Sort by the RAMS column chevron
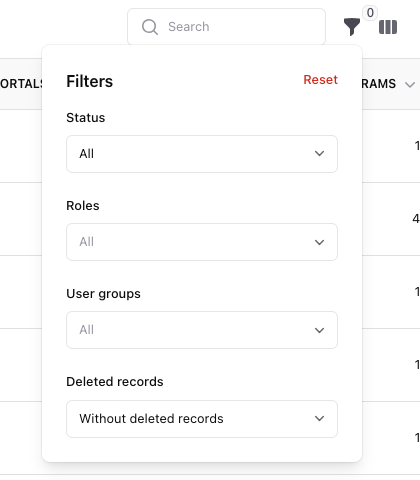 point(410,84)
